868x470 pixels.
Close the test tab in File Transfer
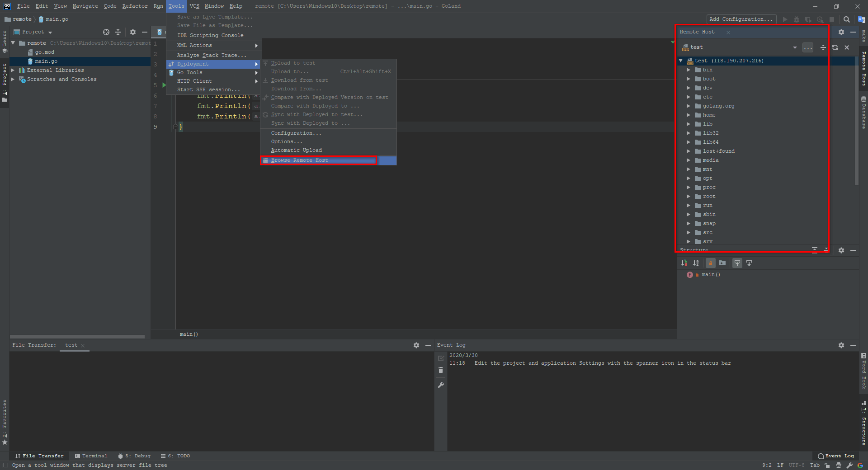point(83,346)
